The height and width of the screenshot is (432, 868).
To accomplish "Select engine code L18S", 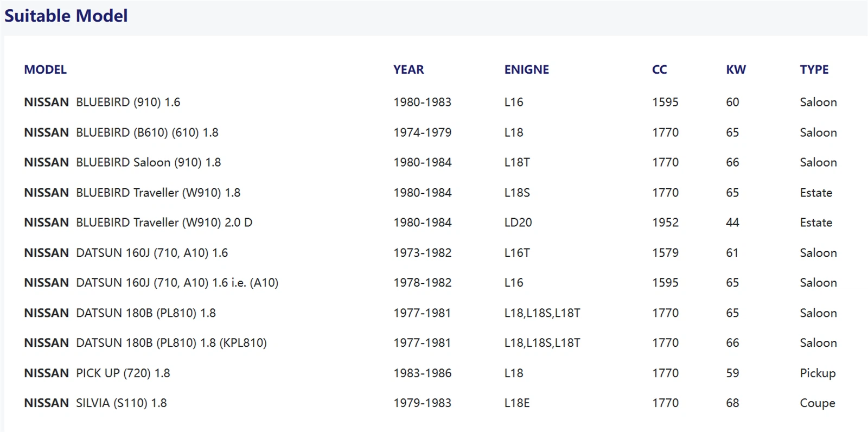I will (x=516, y=193).
